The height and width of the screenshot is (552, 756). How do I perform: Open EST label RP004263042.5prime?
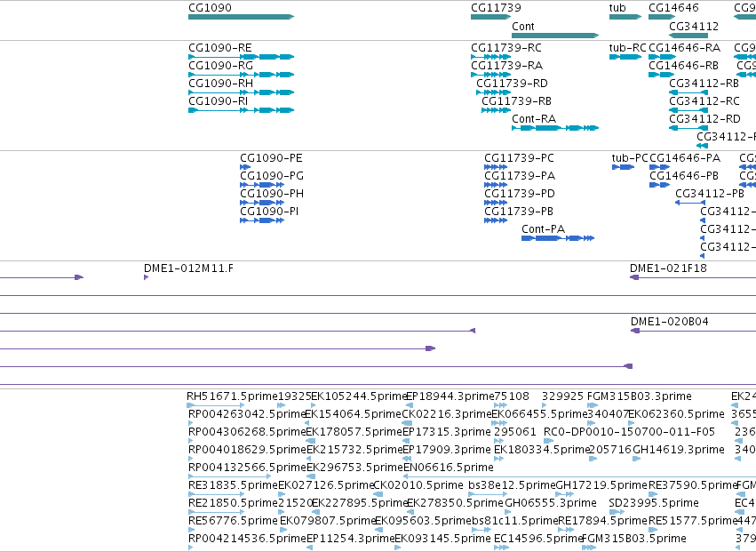[x=247, y=414]
